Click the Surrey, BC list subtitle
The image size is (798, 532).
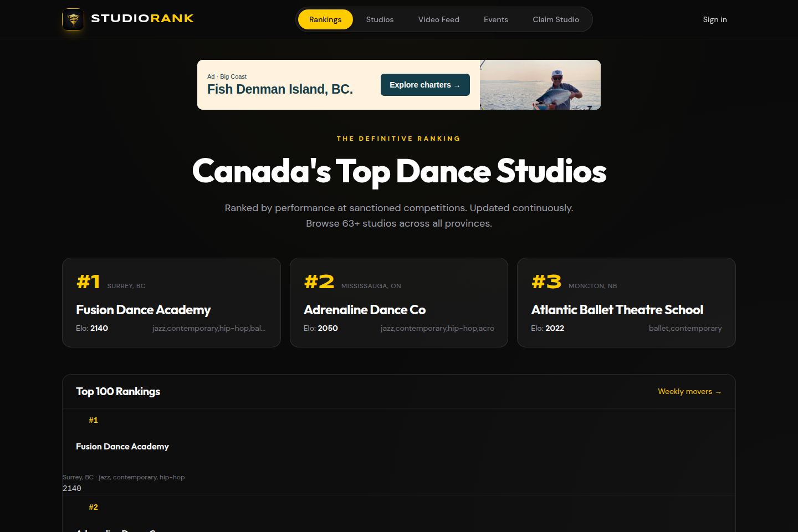[x=124, y=477]
